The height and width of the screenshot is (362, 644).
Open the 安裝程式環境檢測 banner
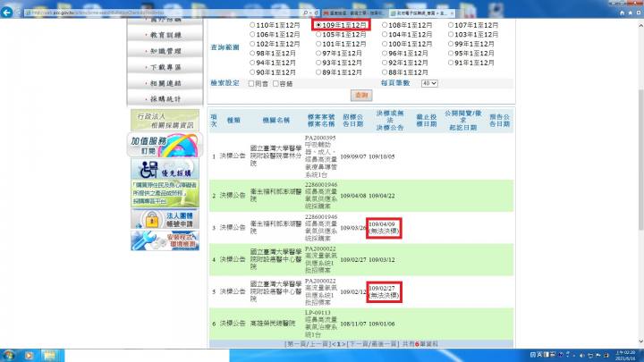click(x=150, y=241)
